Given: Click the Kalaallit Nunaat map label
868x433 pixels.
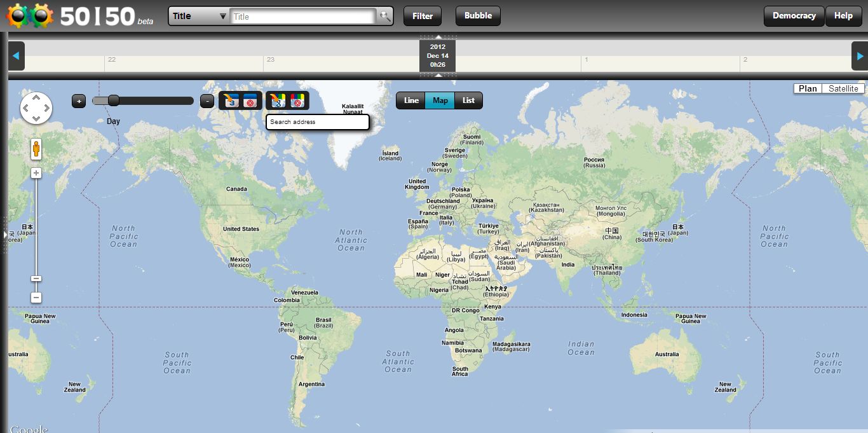Looking at the screenshot, I should [x=353, y=109].
